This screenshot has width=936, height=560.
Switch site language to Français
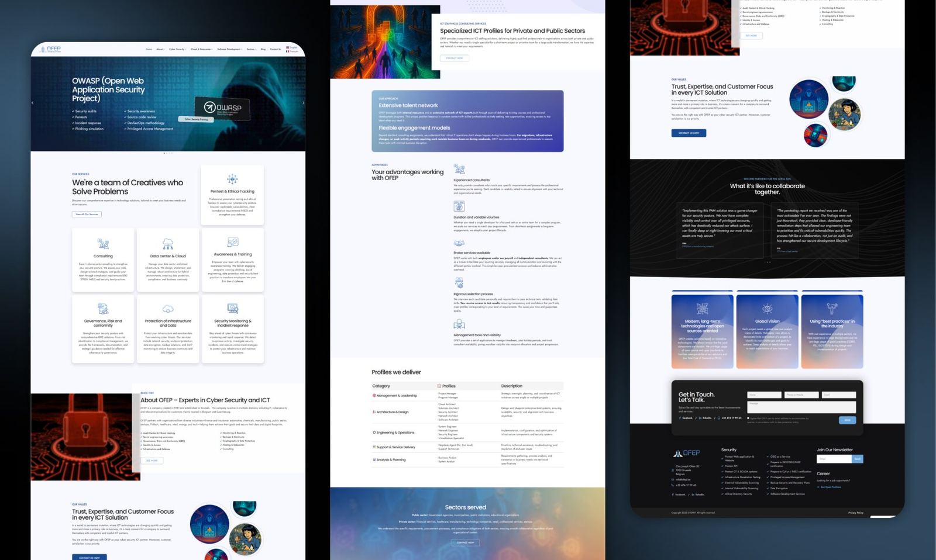pyautogui.click(x=292, y=51)
